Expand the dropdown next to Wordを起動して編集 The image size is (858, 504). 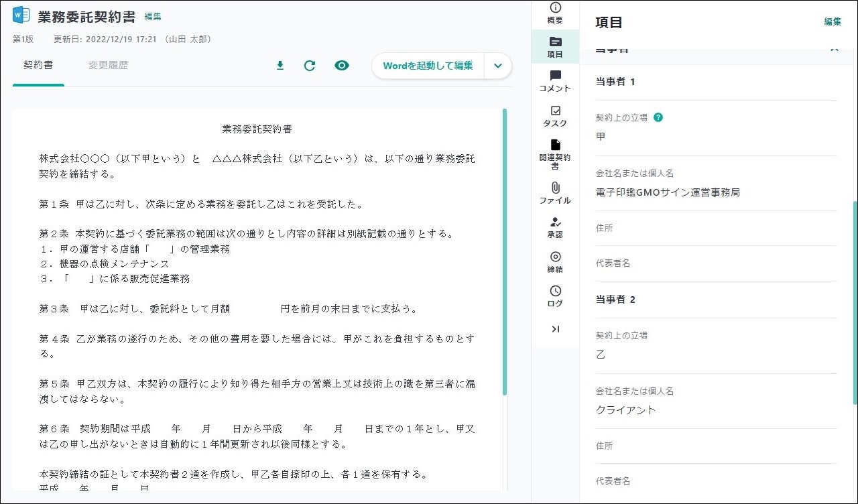point(497,66)
